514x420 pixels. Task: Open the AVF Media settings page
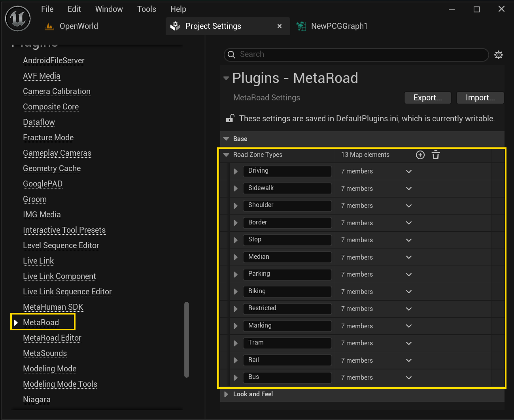pos(42,76)
